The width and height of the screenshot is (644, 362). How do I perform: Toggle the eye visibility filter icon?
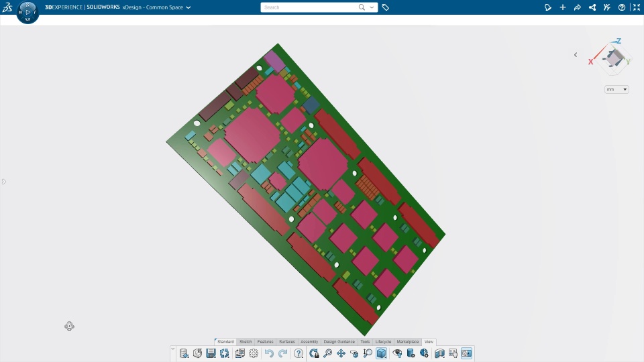[397, 353]
